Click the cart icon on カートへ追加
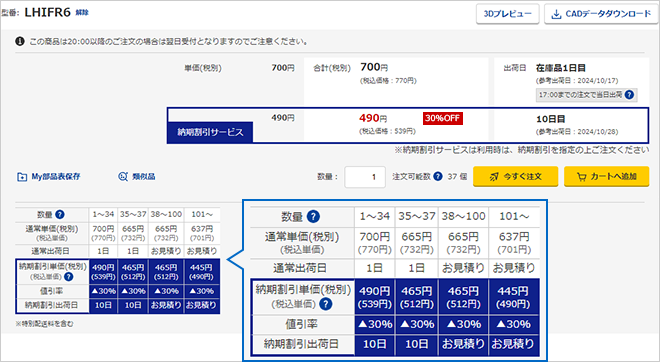Viewport: 660px width, 362px height. point(581,177)
